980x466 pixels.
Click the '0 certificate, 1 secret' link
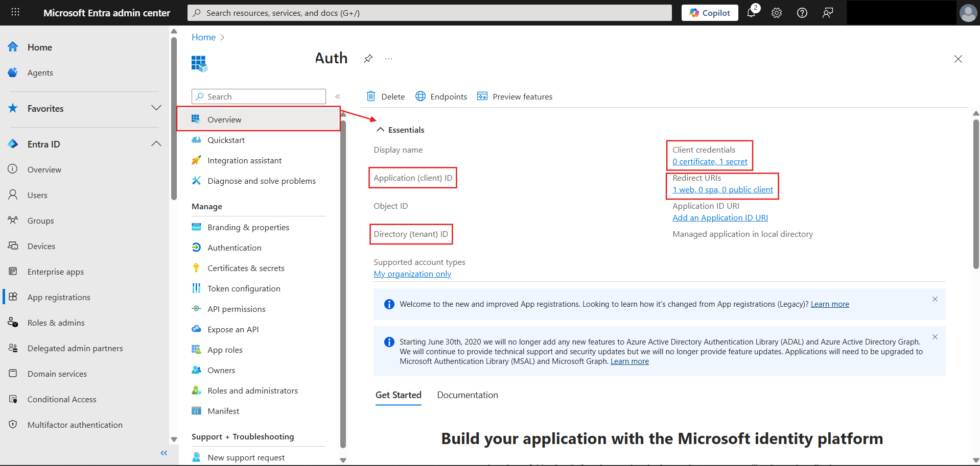click(x=710, y=162)
